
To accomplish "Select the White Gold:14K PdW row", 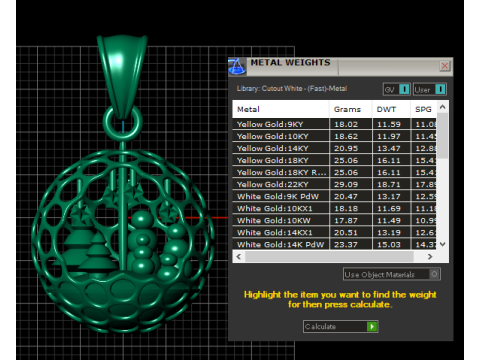I will tap(334, 244).
